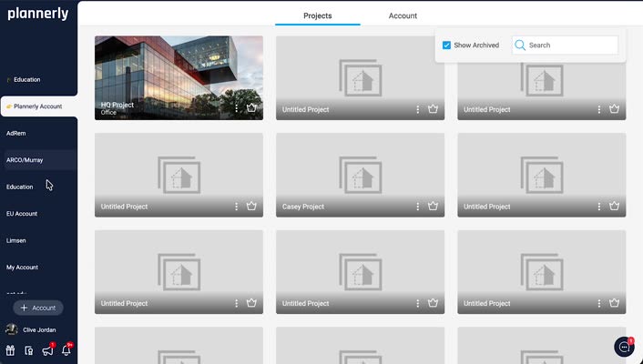Click the Office subtitle under HQ Project
Viewport: 643px width, 364px height.
108,112
